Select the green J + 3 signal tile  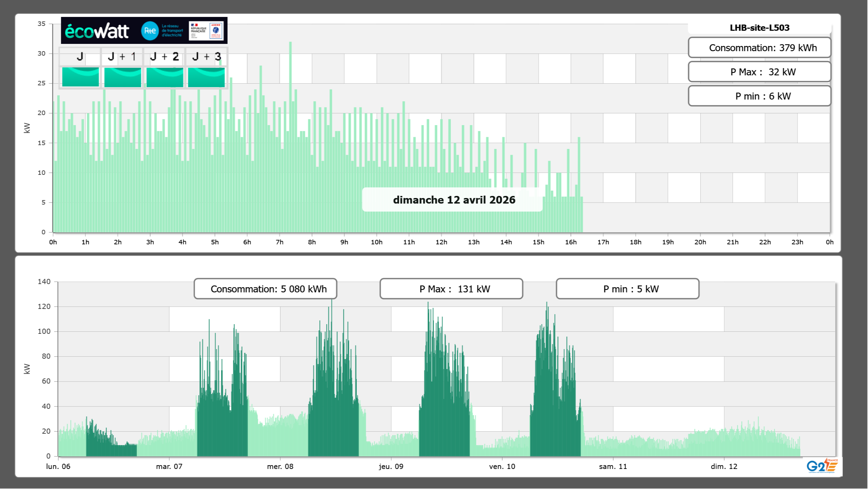point(206,77)
